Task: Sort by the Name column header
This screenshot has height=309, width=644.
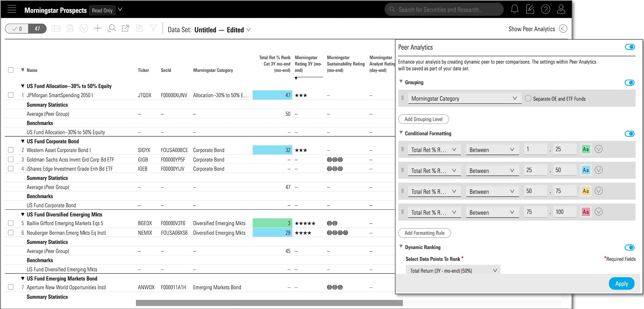Action: coord(32,70)
